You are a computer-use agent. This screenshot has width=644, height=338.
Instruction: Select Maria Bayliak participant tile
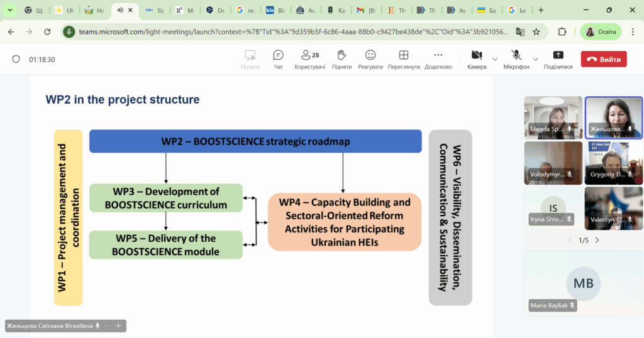[583, 283]
